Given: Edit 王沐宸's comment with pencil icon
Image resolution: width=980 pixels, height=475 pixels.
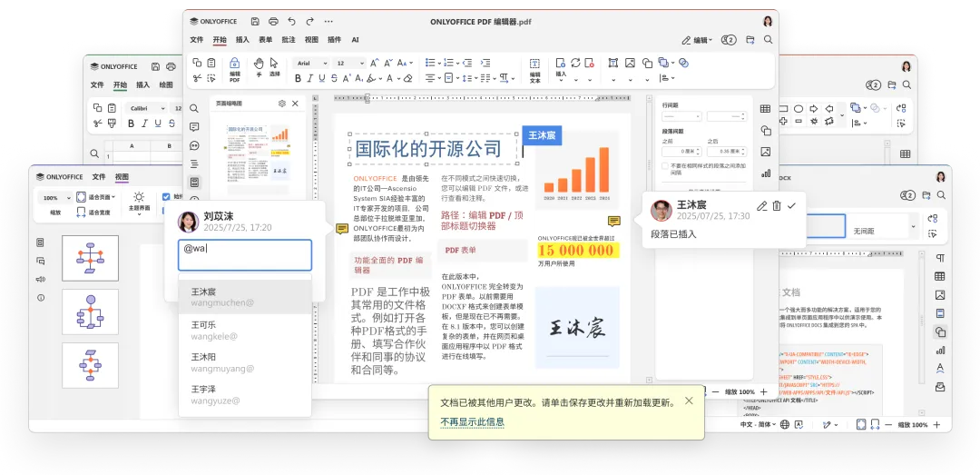Looking at the screenshot, I should tap(761, 206).
